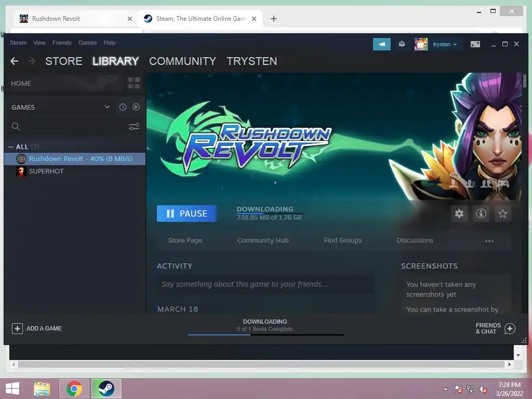Open the Chrome taskbar icon
The width and height of the screenshot is (532, 399).
[x=74, y=389]
